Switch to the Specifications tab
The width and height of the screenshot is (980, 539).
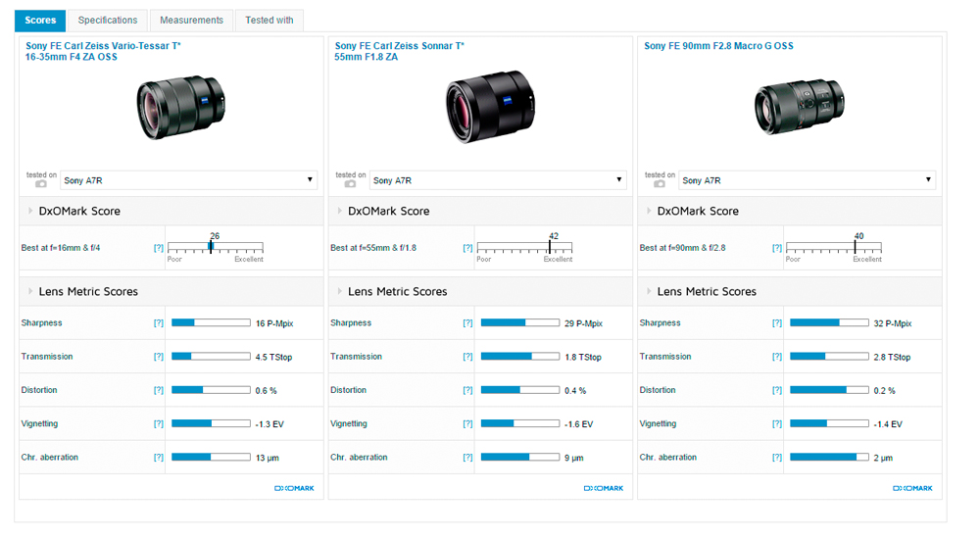(x=108, y=20)
